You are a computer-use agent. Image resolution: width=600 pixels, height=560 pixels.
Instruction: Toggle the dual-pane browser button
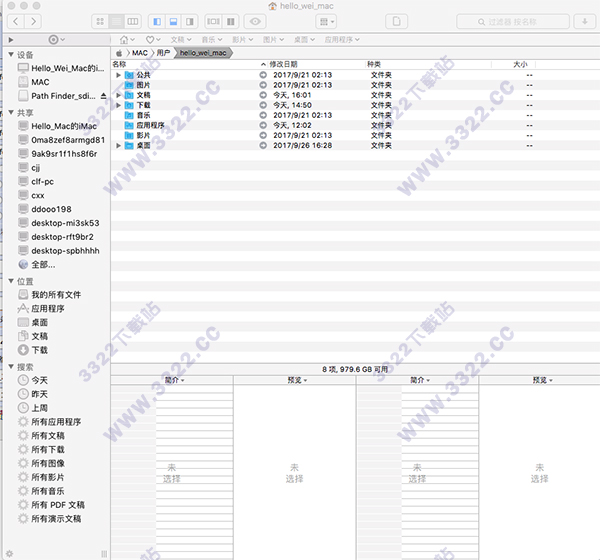tap(231, 20)
